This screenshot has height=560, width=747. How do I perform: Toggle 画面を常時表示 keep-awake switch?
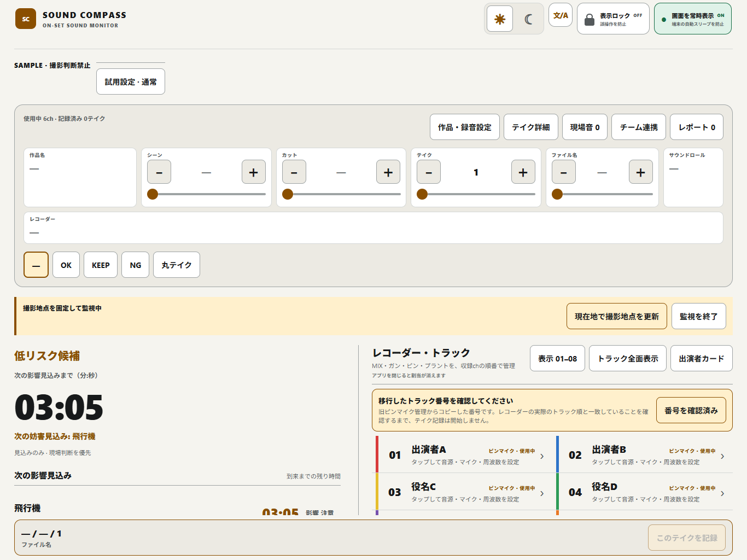692,19
